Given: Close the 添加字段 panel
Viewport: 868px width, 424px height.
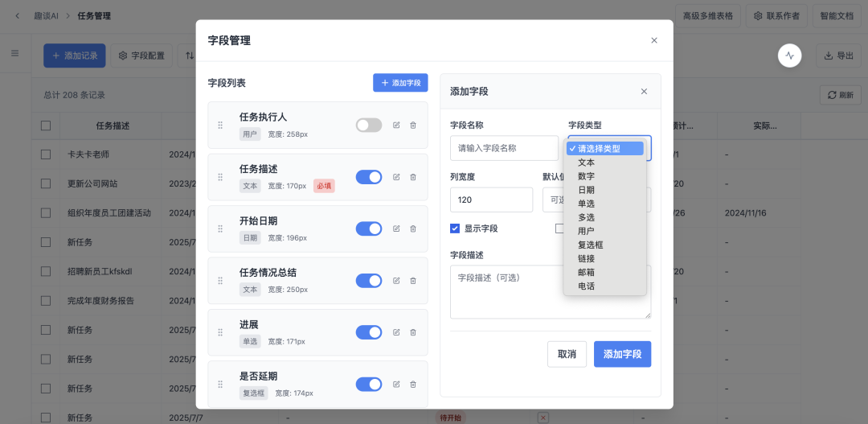Looking at the screenshot, I should [x=644, y=92].
